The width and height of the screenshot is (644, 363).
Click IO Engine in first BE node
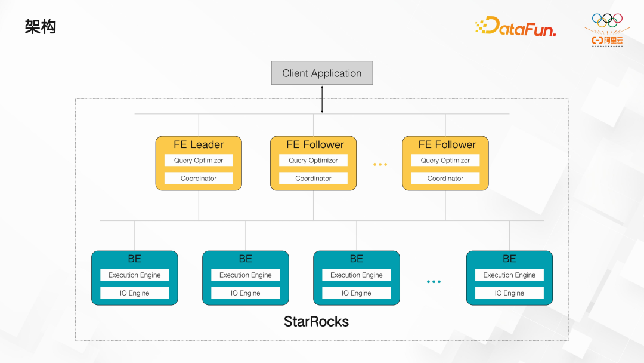(134, 293)
